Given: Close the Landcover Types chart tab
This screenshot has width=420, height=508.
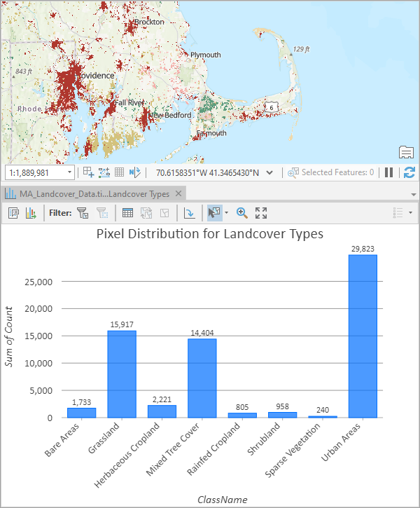Looking at the screenshot, I should [178, 193].
